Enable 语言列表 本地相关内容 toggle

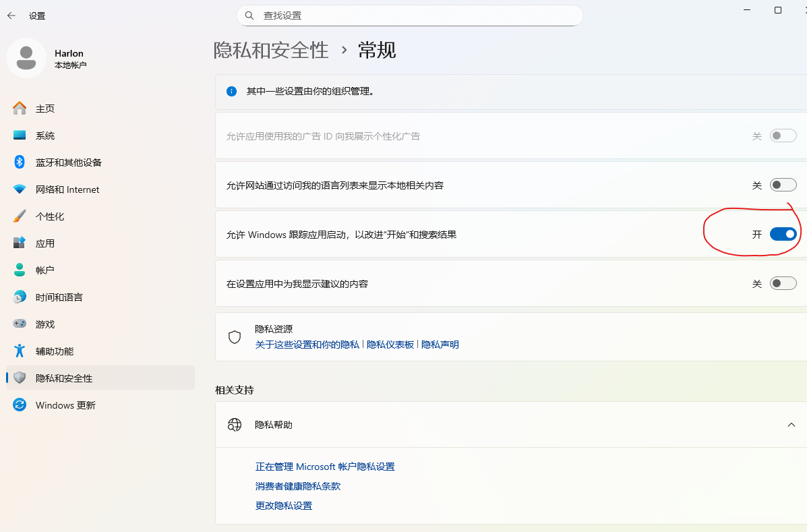pos(783,185)
